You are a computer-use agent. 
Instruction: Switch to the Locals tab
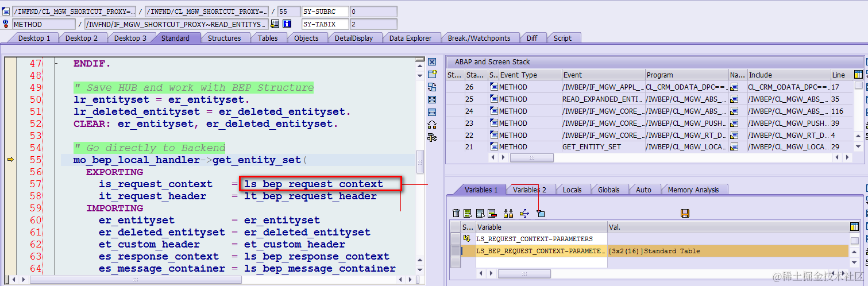point(572,190)
